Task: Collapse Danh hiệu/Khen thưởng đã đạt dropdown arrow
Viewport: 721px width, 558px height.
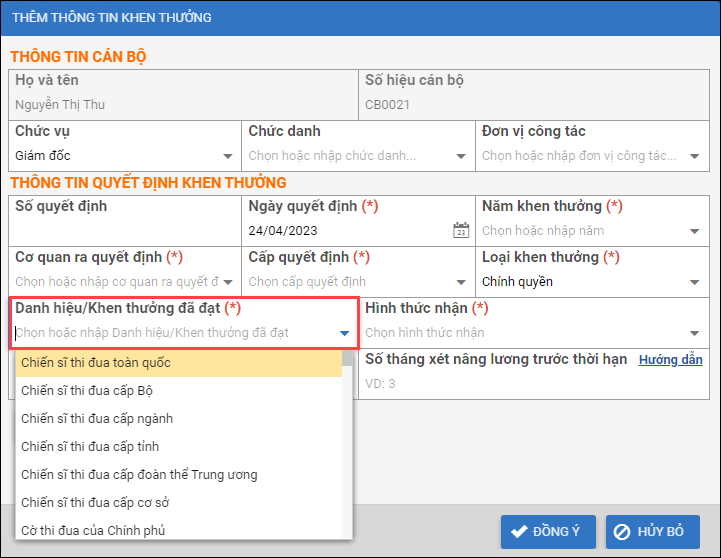Action: (x=344, y=333)
